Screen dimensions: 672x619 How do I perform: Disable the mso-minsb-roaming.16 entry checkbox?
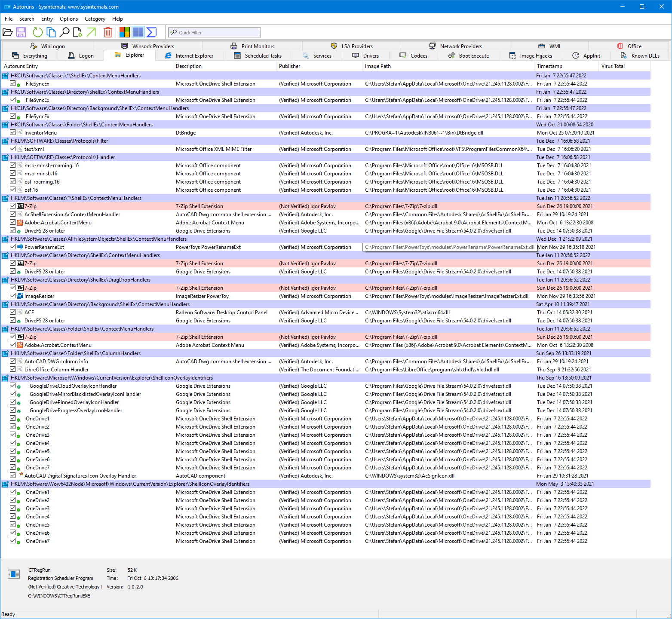(x=13, y=165)
